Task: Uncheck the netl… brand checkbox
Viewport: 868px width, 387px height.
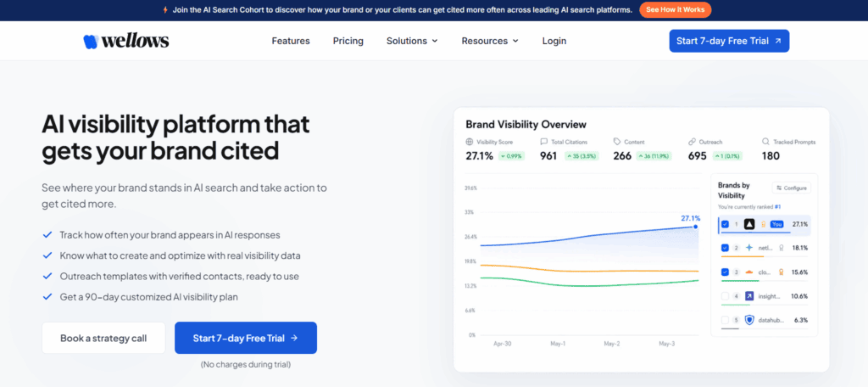Action: [x=726, y=248]
